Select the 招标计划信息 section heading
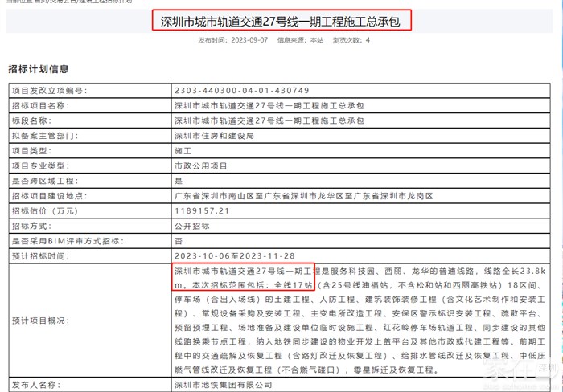Screen dimensions: 563x392 pyautogui.click(x=38, y=69)
